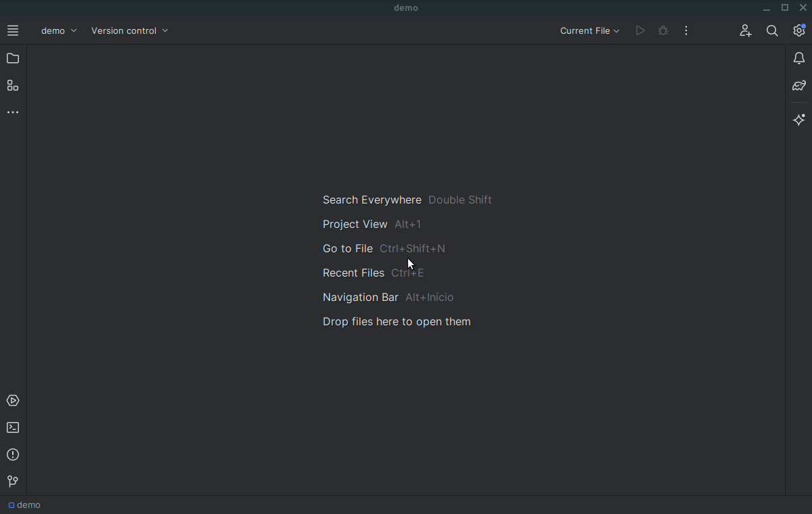Open the AI Assistant sparkle icon
This screenshot has width=812, height=514.
pos(799,120)
